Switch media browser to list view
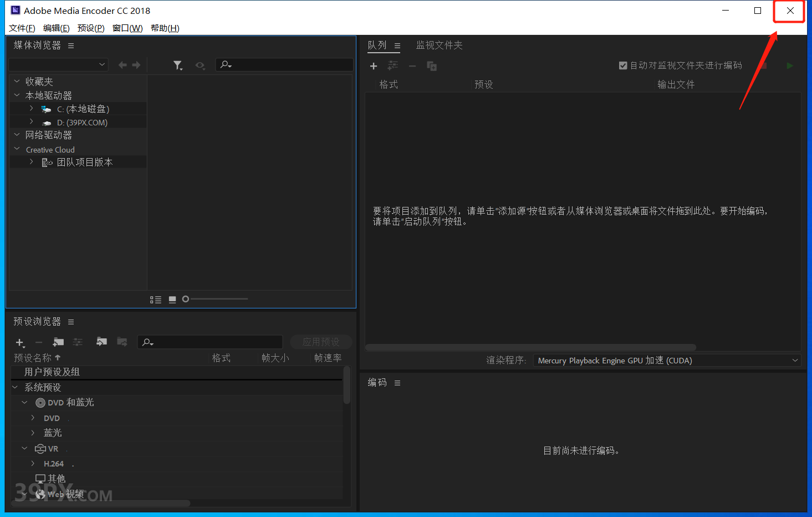The image size is (812, 517). pos(156,300)
